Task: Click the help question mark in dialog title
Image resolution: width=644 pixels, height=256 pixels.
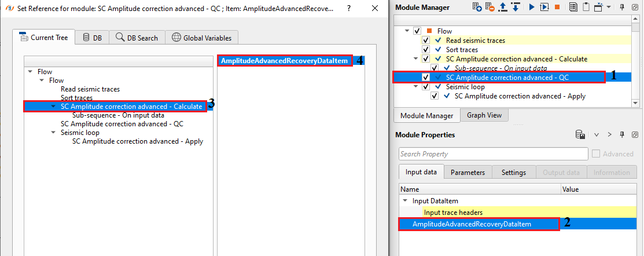Action: [349, 8]
